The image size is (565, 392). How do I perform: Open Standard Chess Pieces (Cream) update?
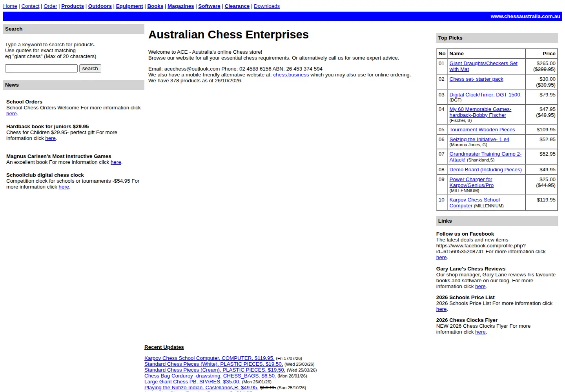pos(215,370)
